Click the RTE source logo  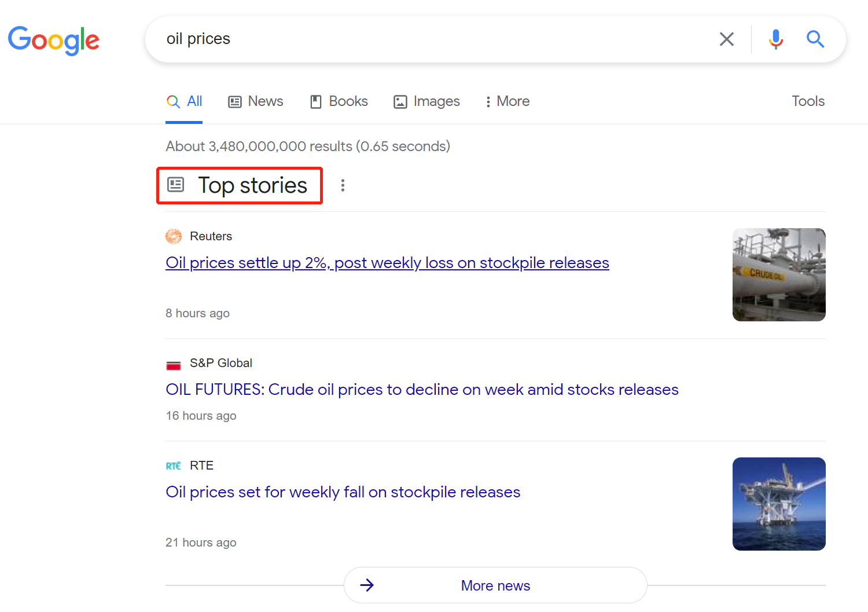pos(174,466)
